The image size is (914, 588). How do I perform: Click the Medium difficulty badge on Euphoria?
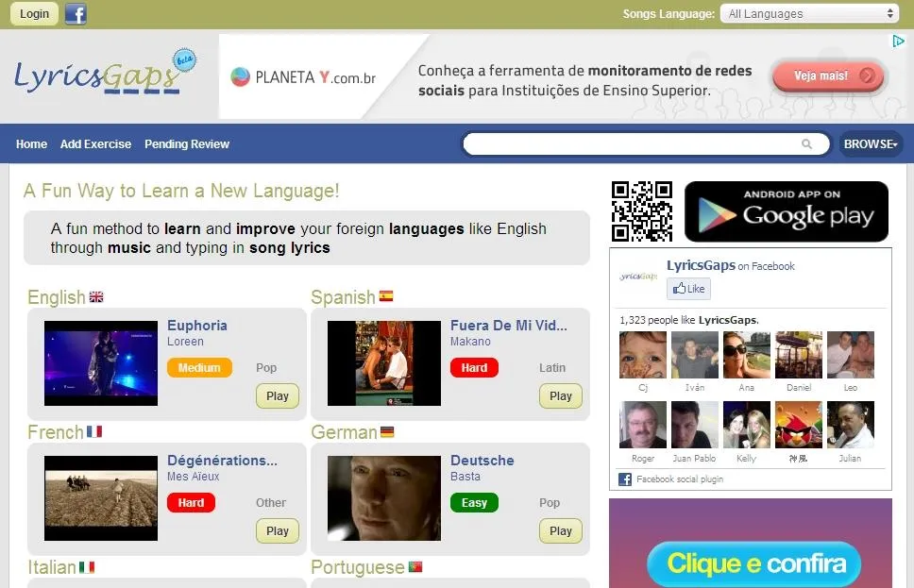click(x=199, y=368)
